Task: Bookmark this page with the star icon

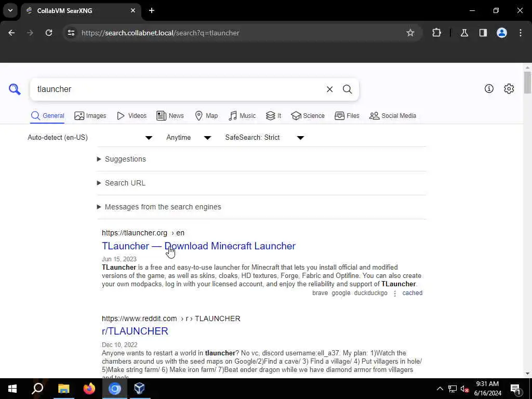Action: pyautogui.click(x=410, y=33)
